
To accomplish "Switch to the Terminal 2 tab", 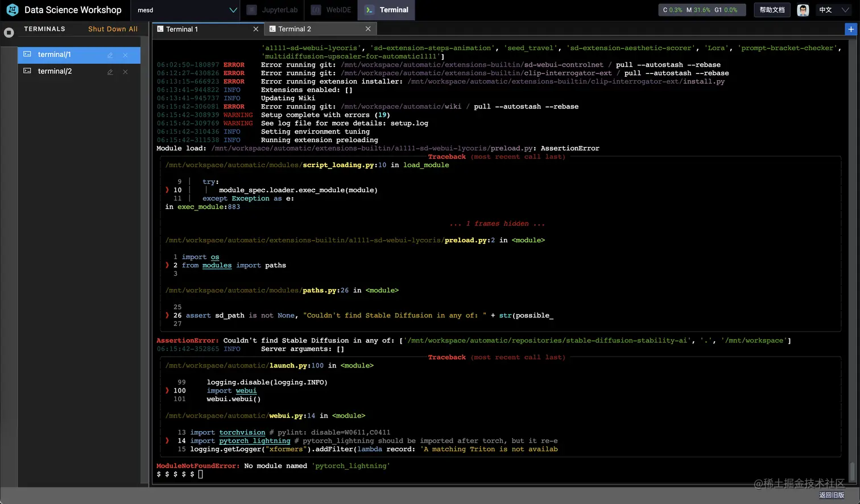I will click(295, 29).
